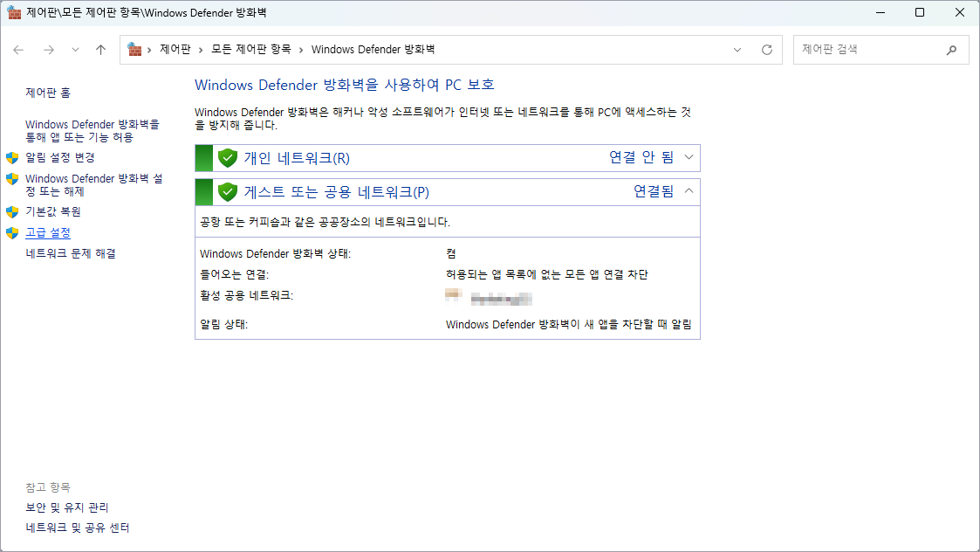Click the up-one-level arrow icon
Screen dimensions: 980x552
point(100,50)
